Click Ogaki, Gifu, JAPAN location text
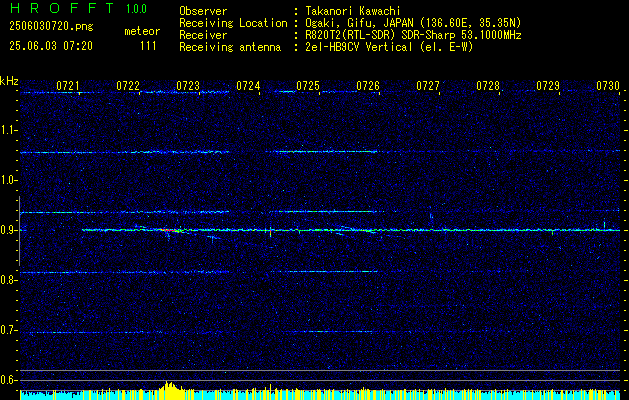This screenshot has width=629, height=400. click(x=413, y=23)
